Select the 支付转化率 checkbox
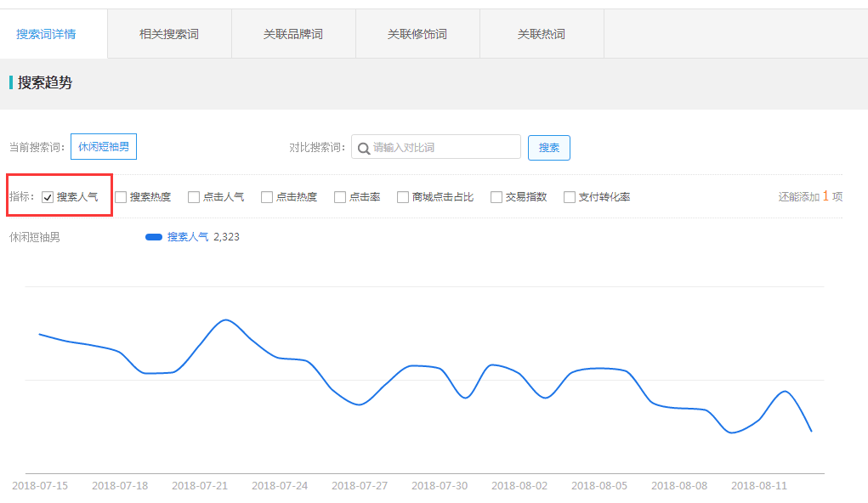 click(x=569, y=196)
